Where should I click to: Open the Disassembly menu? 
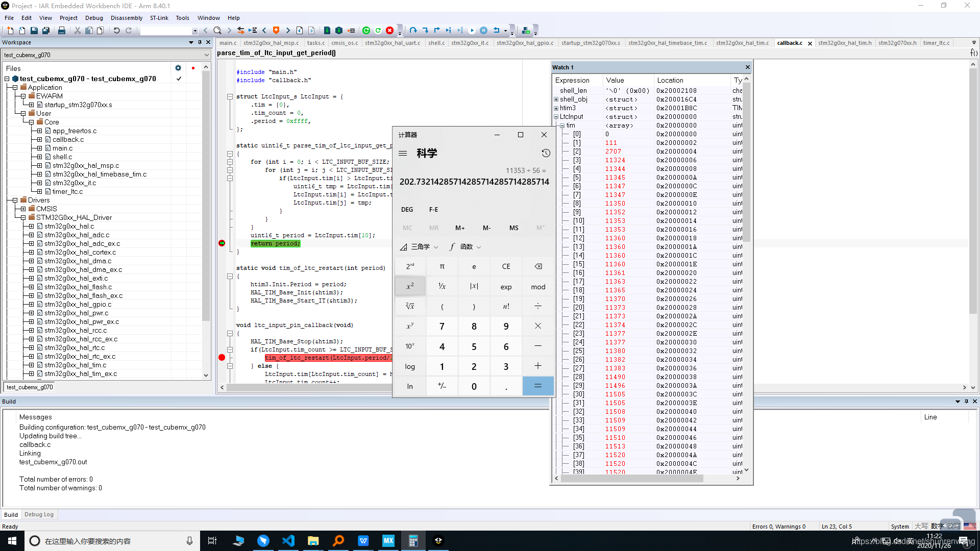pyautogui.click(x=127, y=18)
